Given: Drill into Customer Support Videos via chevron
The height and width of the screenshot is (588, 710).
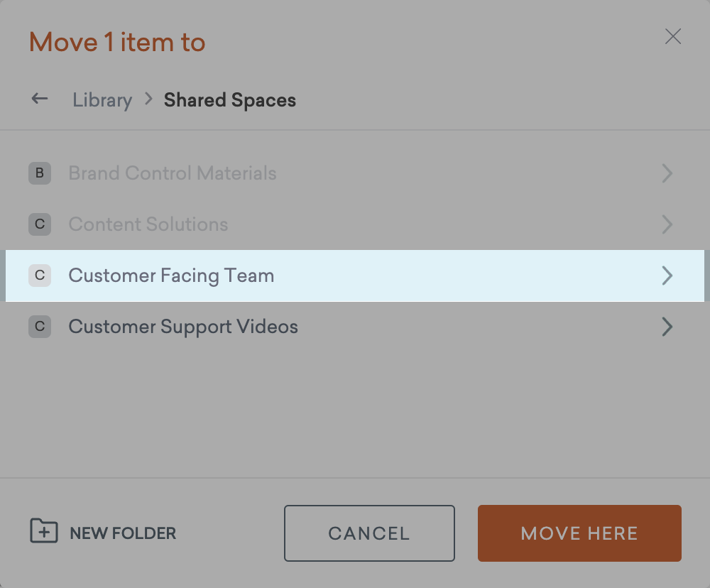Looking at the screenshot, I should click(667, 327).
